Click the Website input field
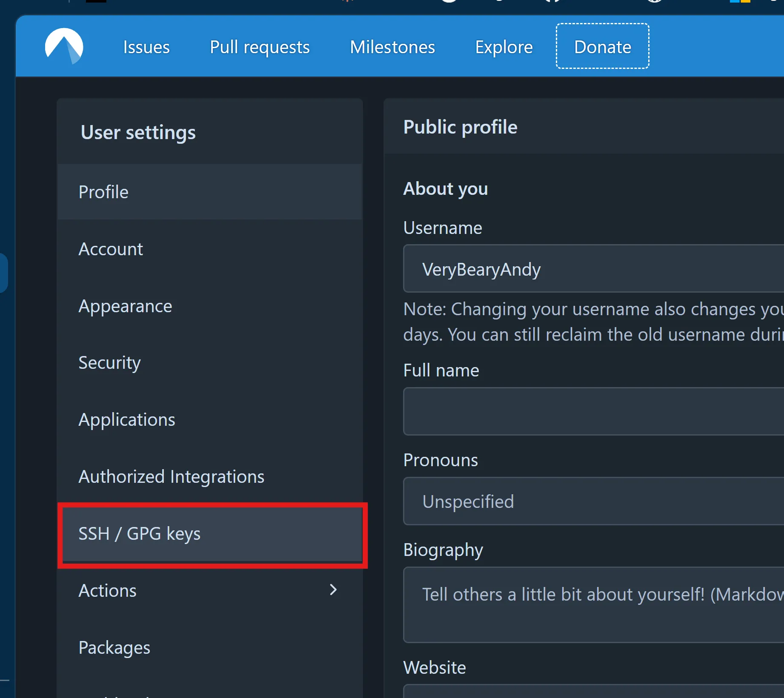 click(593, 691)
